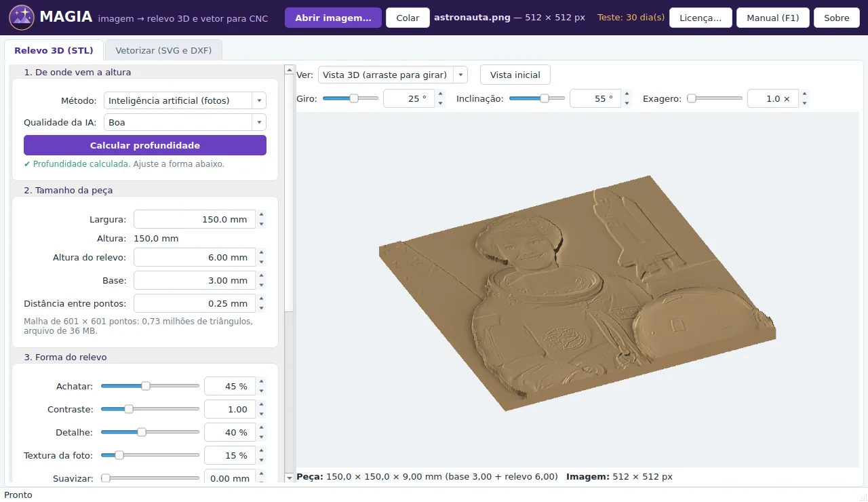Image resolution: width=868 pixels, height=502 pixels.
Task: Open the Manual (F1) help
Action: (x=773, y=18)
